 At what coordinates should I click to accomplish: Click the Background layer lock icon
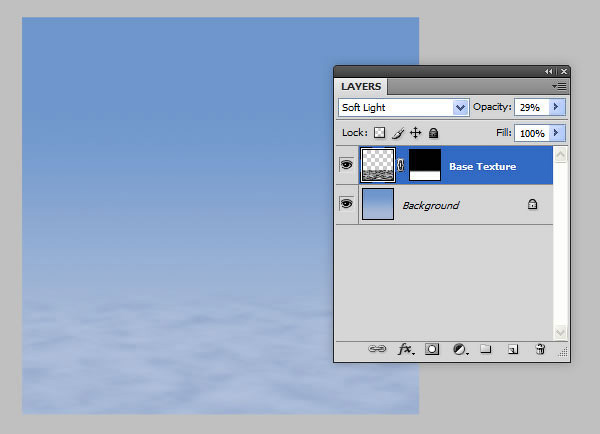pos(532,204)
